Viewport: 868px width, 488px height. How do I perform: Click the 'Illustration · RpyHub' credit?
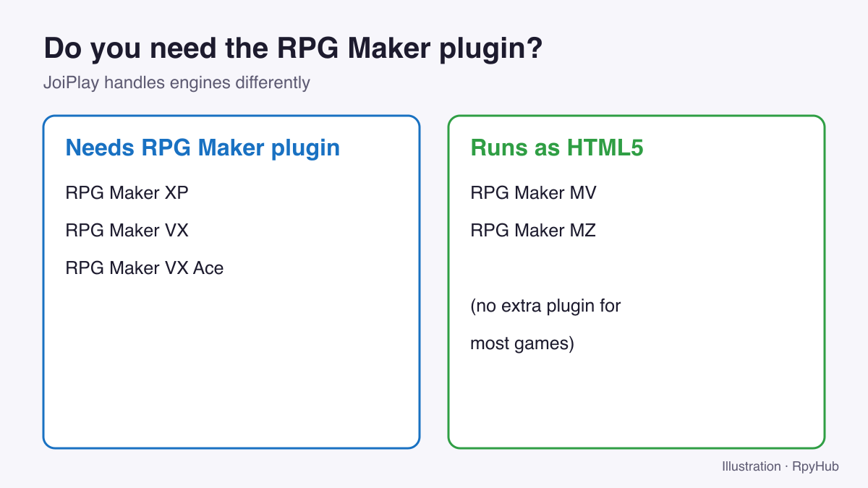click(780, 466)
